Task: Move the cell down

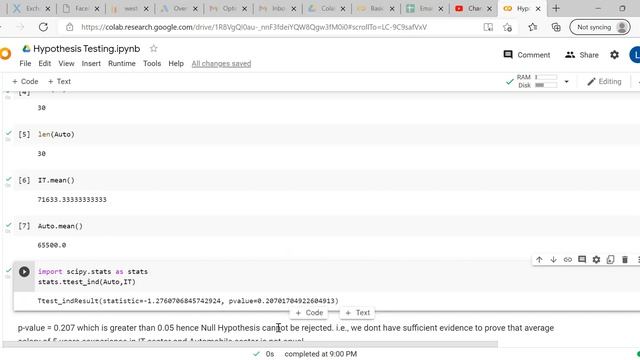Action: [553, 260]
